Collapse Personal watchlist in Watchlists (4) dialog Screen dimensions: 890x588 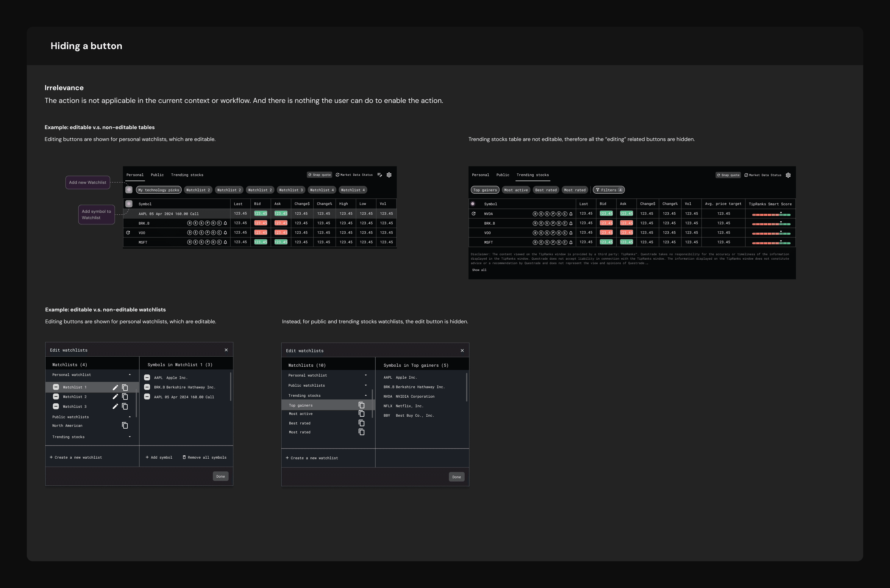[x=130, y=375]
